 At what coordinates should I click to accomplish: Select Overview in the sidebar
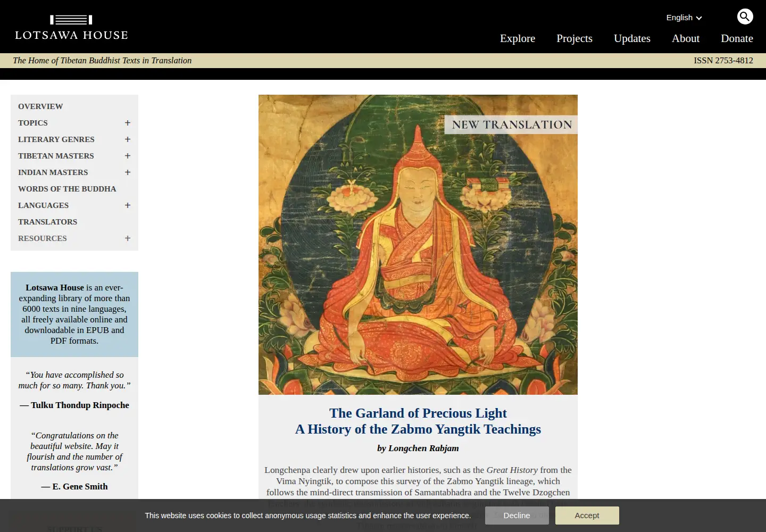pos(40,106)
